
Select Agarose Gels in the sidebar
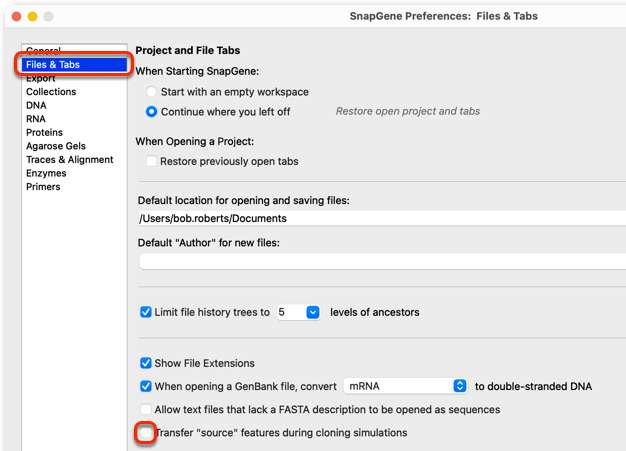tap(56, 146)
